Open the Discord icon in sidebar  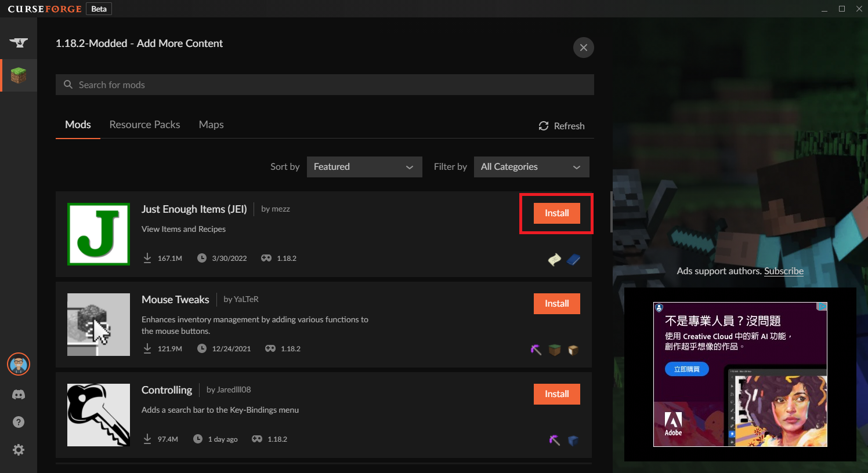click(19, 395)
